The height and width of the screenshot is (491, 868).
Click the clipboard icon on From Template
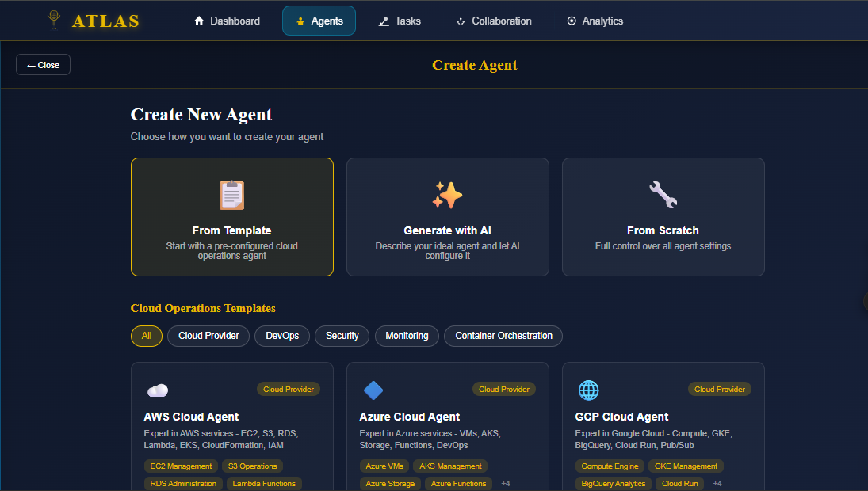click(x=232, y=195)
